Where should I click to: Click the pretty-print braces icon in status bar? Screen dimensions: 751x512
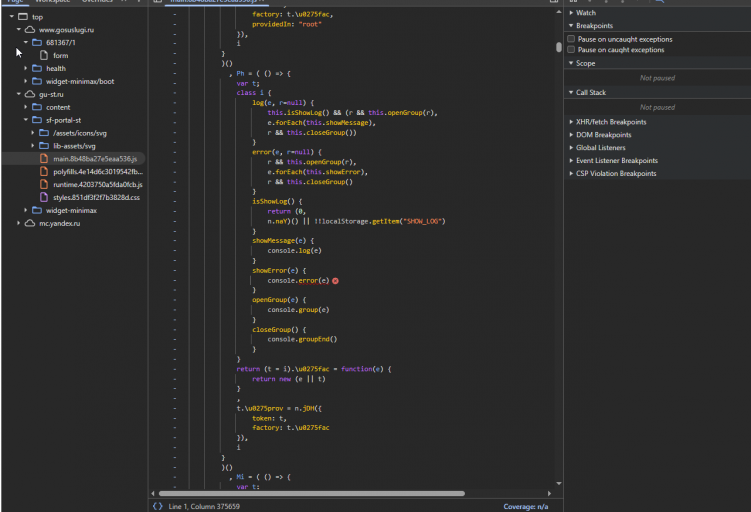pyautogui.click(x=158, y=506)
